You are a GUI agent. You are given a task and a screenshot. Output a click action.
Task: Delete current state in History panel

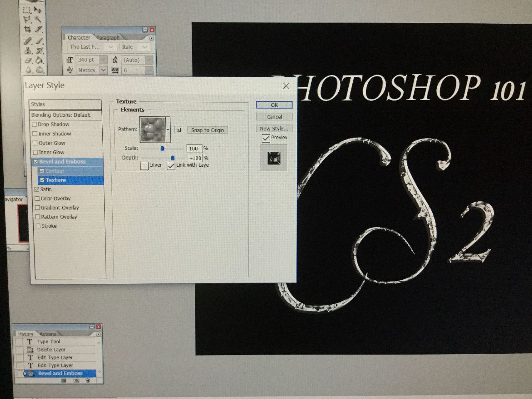coord(87,380)
